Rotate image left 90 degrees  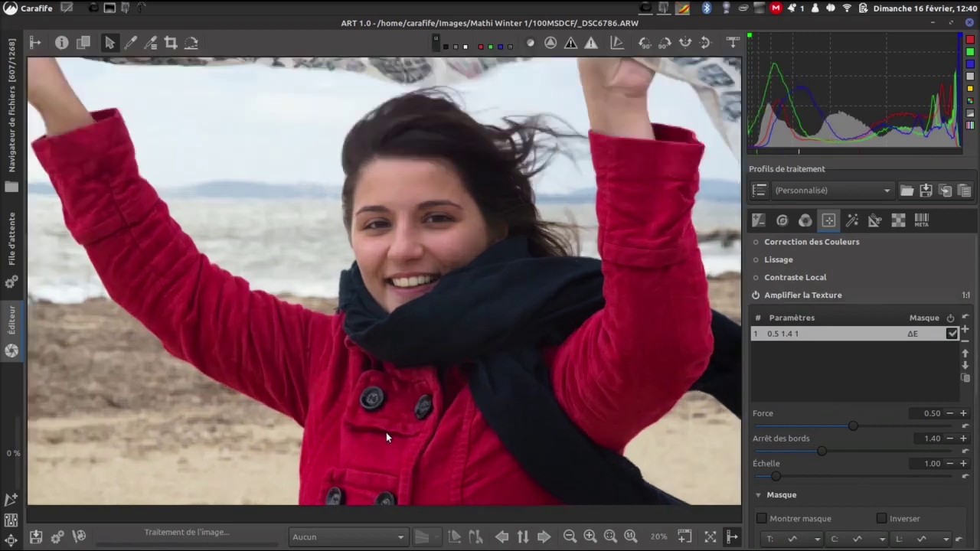point(645,43)
